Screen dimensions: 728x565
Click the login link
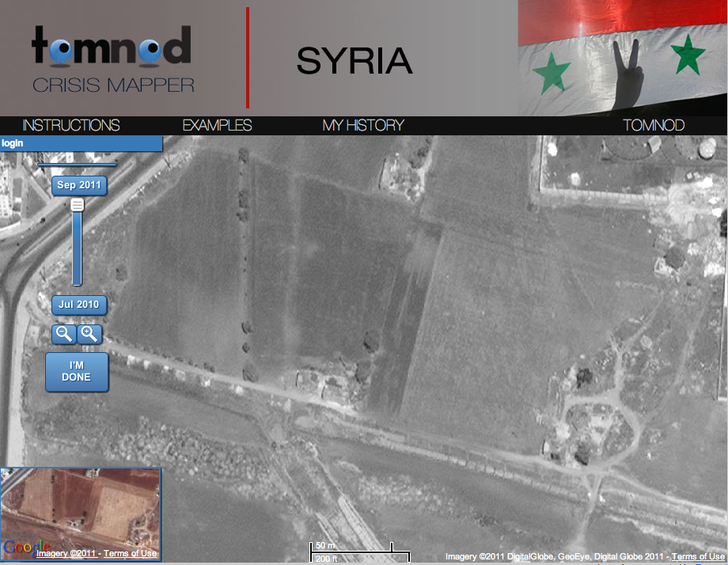13,143
